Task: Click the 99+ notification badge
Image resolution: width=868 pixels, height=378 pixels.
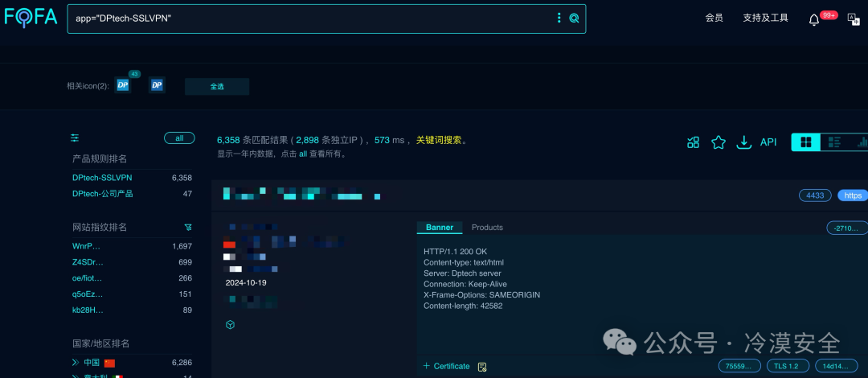Action: click(829, 15)
